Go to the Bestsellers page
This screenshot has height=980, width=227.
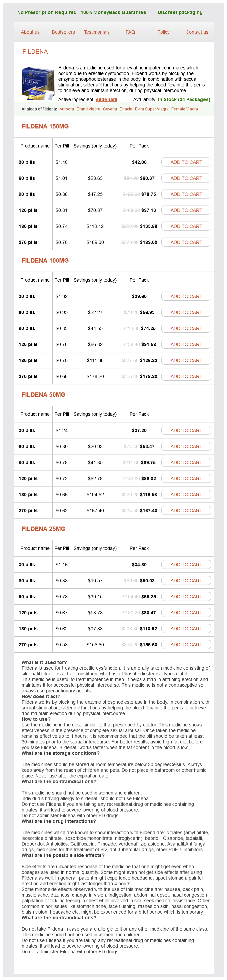[63, 32]
